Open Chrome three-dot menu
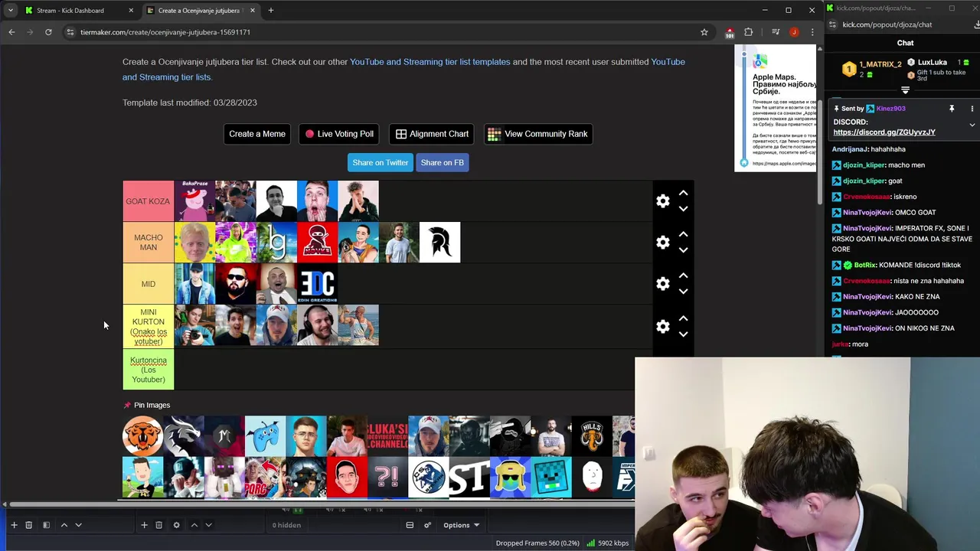 pos(812,32)
